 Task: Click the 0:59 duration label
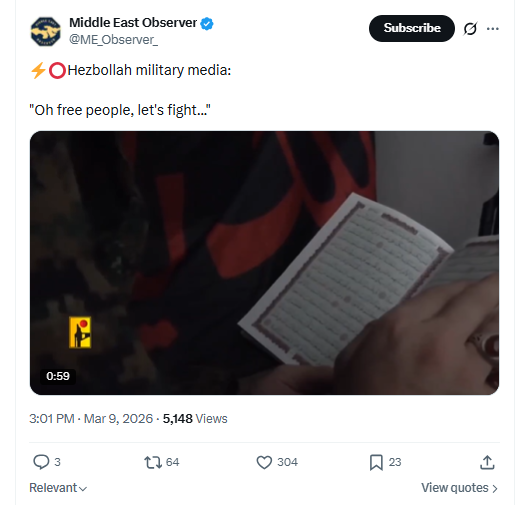(x=58, y=376)
